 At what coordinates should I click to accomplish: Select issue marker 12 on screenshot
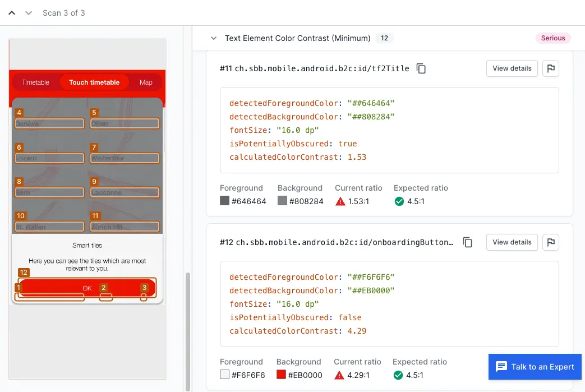[24, 273]
